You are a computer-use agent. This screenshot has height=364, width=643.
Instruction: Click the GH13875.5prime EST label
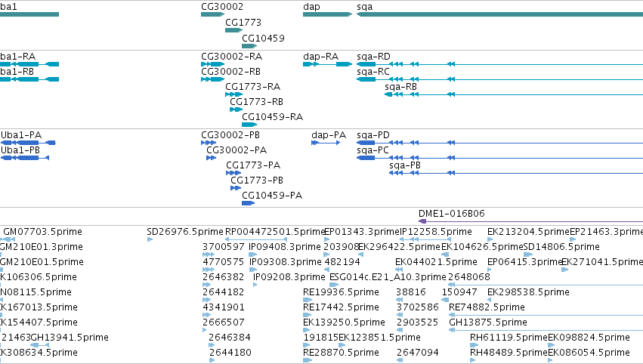coord(488,323)
